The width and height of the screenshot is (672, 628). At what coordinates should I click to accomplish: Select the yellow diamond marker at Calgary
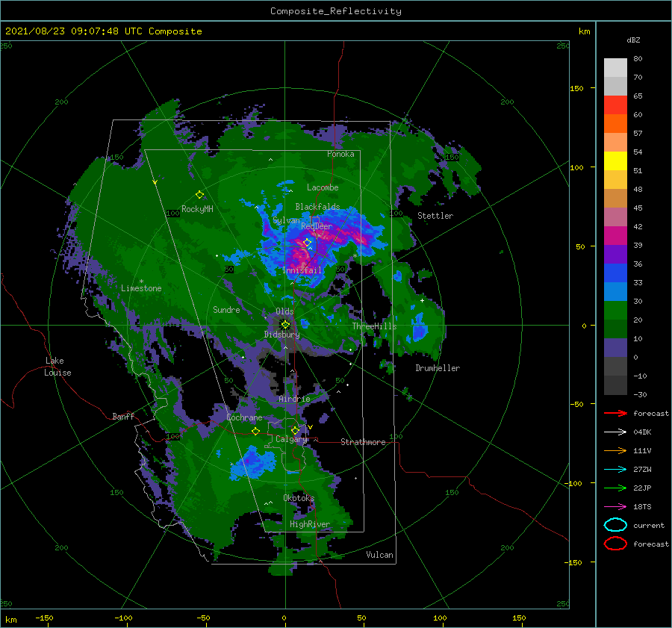coord(295,430)
